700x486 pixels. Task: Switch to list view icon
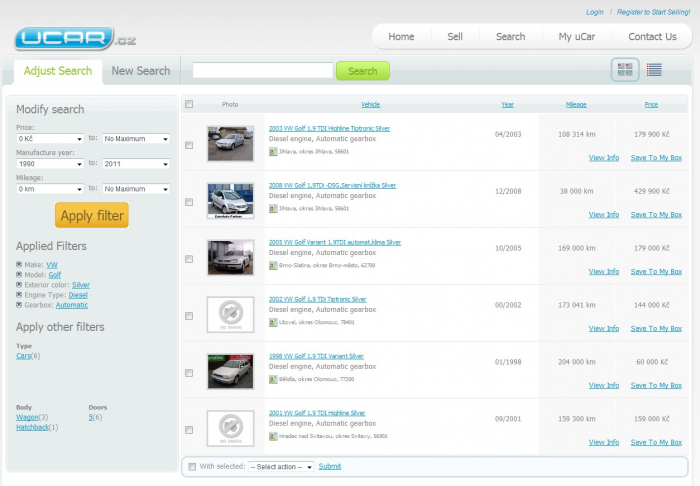point(654,70)
